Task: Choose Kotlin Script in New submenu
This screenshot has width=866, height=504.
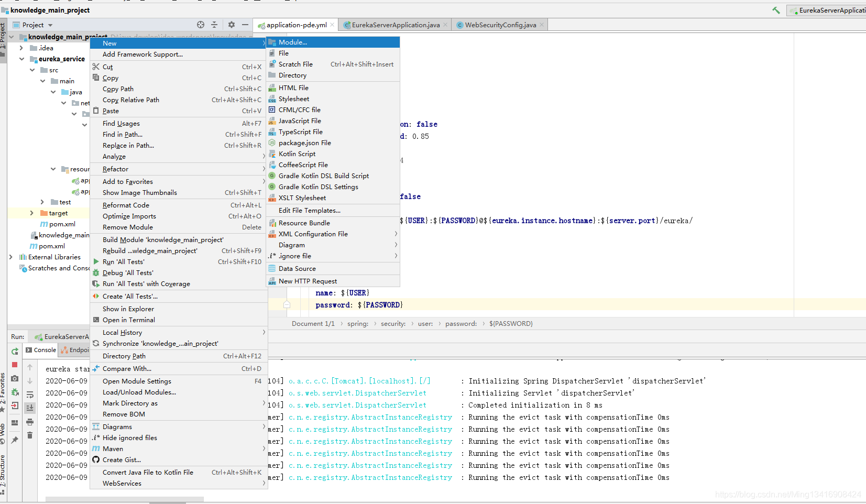Action: pyautogui.click(x=333, y=154)
